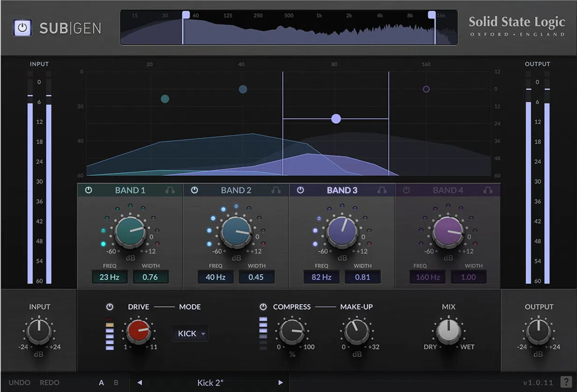Toggle the Compress section power button
This screenshot has width=577, height=392.
tap(263, 307)
